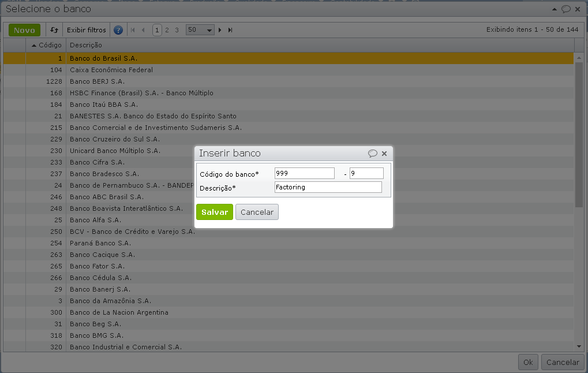Select row Paraná Banco S.A.
The height and width of the screenshot is (373, 588).
point(289,243)
